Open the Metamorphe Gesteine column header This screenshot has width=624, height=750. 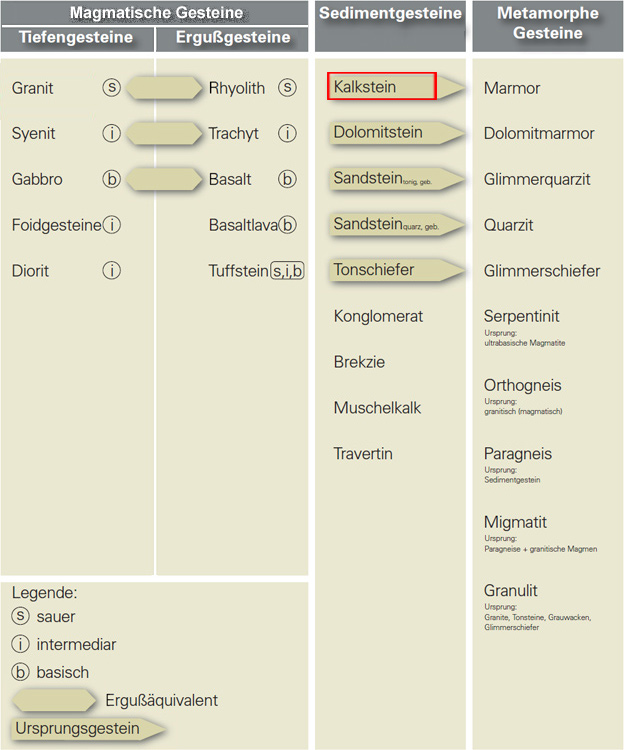click(x=547, y=24)
